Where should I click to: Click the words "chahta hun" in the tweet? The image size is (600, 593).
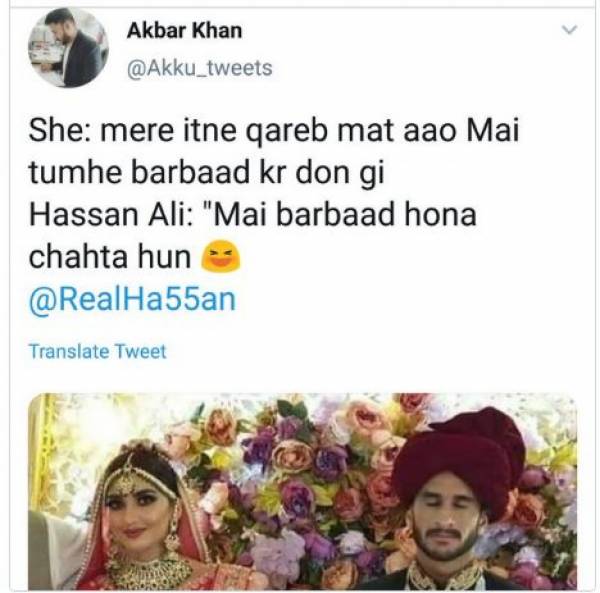point(110,257)
